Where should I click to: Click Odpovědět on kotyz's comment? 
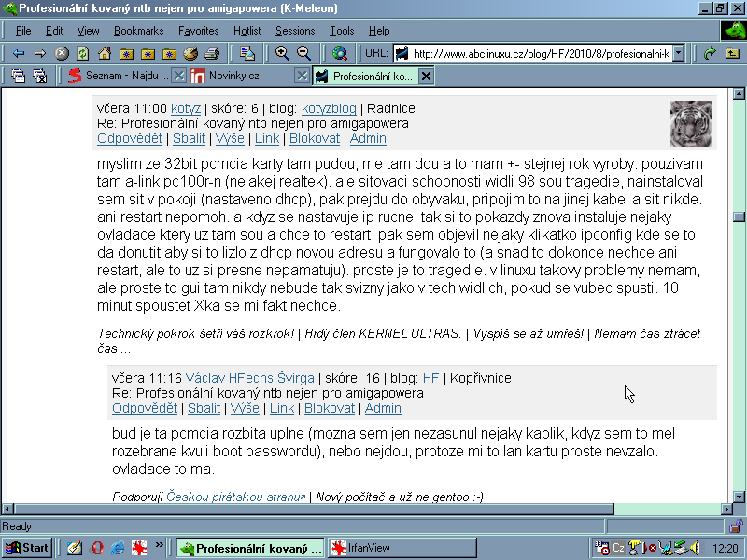coord(130,138)
